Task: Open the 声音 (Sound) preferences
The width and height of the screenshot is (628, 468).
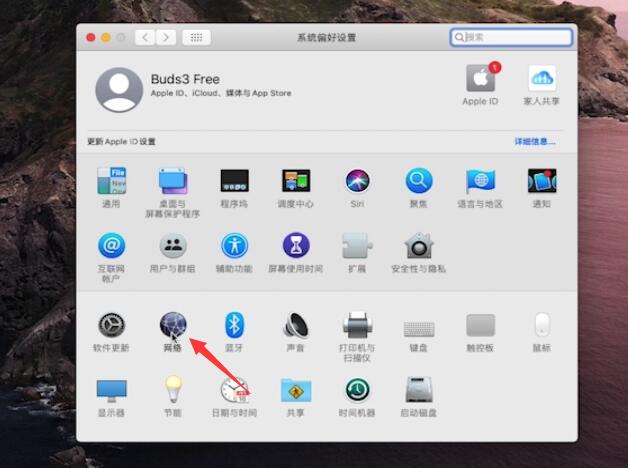Action: [296, 325]
